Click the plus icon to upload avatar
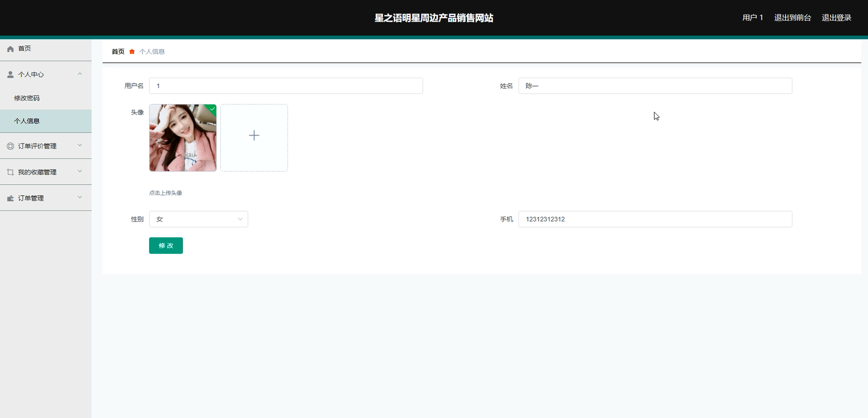868x418 pixels. pos(254,136)
